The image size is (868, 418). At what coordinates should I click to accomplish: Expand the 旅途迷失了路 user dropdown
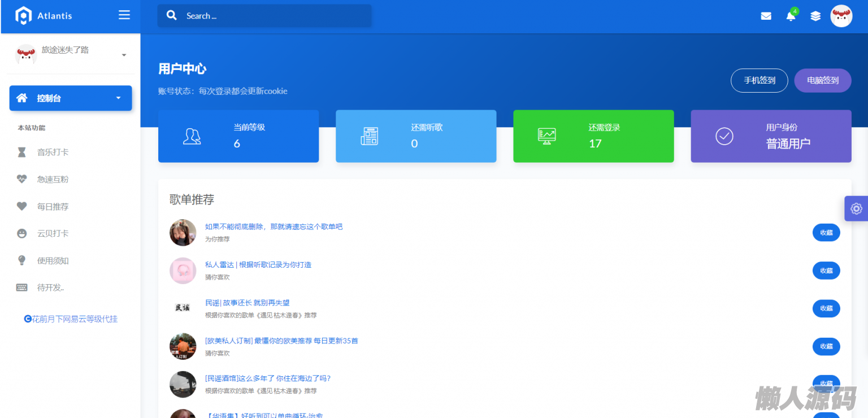tap(124, 55)
